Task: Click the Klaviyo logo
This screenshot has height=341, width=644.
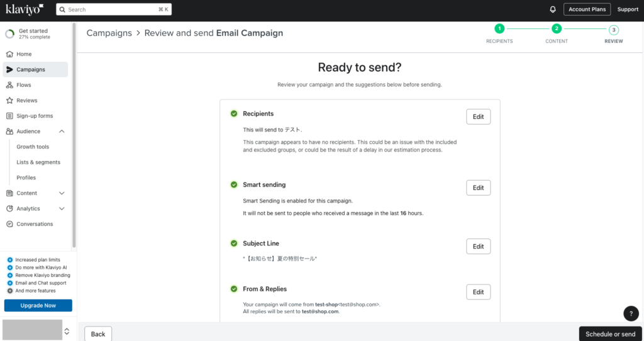Action: (25, 9)
